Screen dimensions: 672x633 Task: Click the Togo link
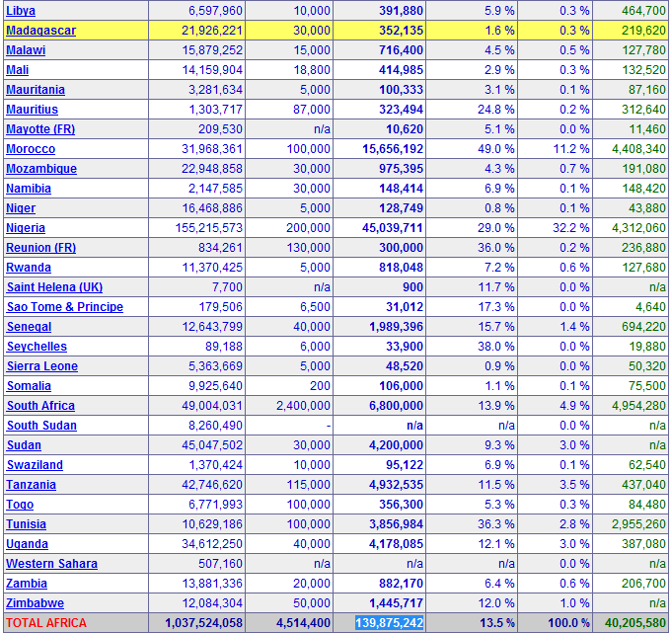point(20,504)
